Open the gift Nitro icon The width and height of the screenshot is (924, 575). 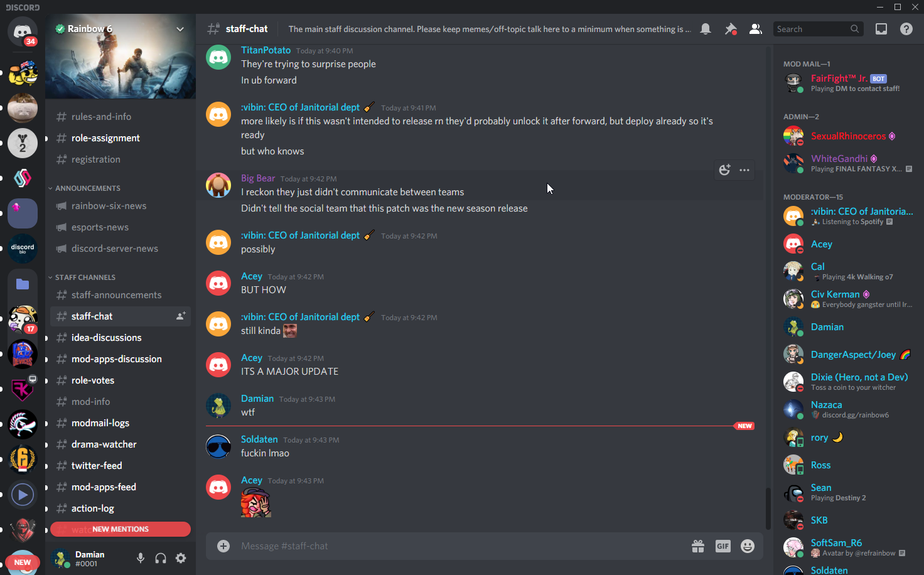click(x=698, y=546)
